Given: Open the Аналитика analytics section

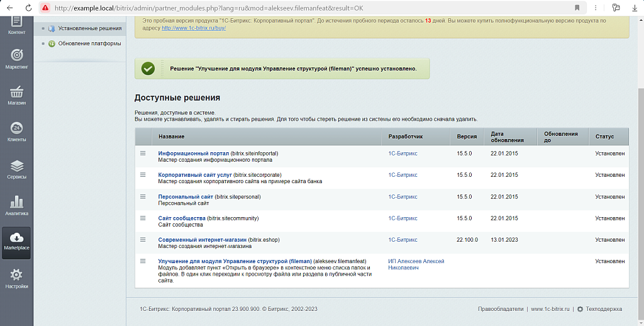Looking at the screenshot, I should pyautogui.click(x=17, y=205).
